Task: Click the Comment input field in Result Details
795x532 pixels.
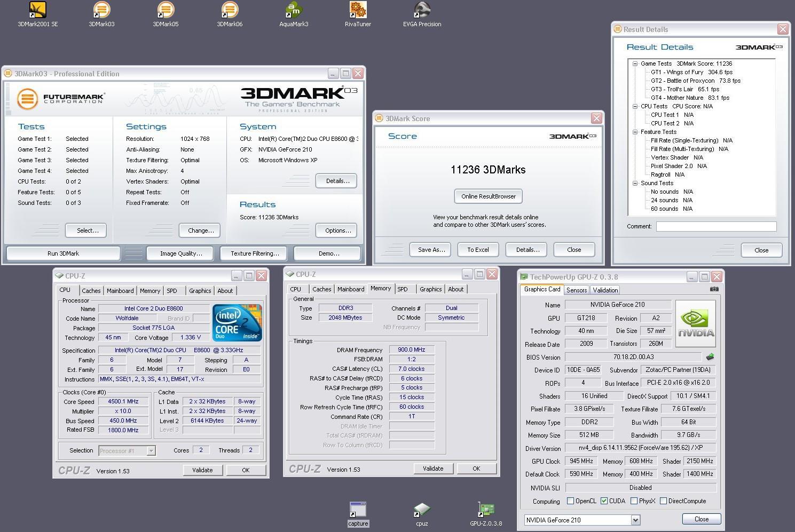Action: click(716, 226)
